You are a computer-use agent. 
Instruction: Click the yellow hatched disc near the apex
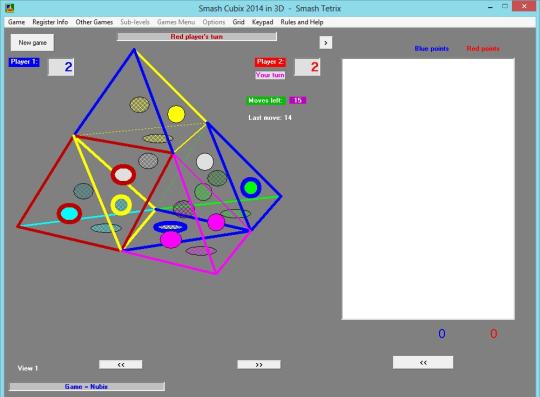pos(139,105)
